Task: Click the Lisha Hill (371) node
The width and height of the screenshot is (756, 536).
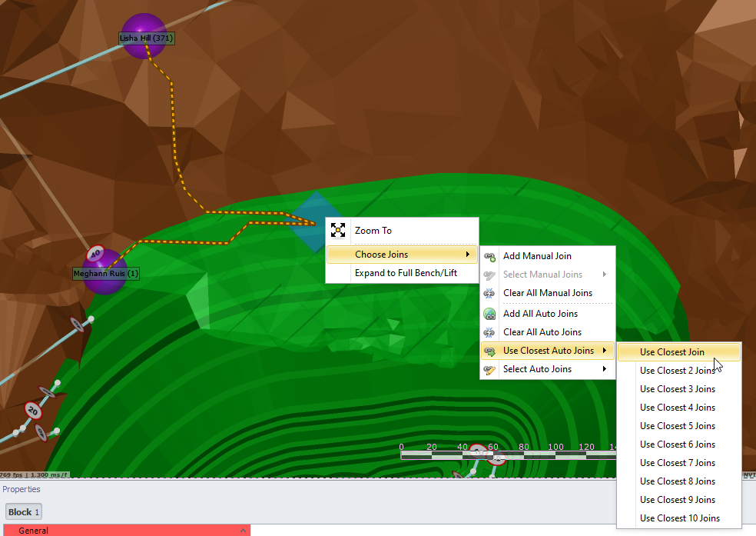Action: (144, 36)
